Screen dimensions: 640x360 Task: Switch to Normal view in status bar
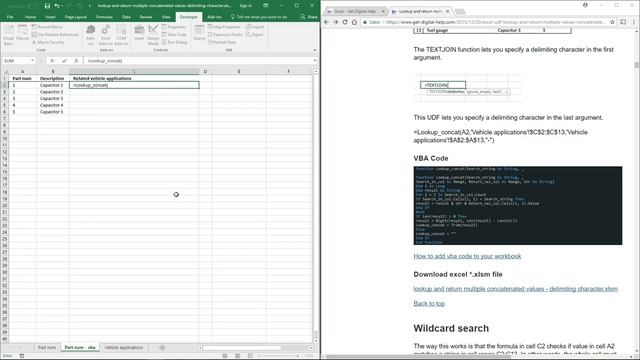[225, 356]
